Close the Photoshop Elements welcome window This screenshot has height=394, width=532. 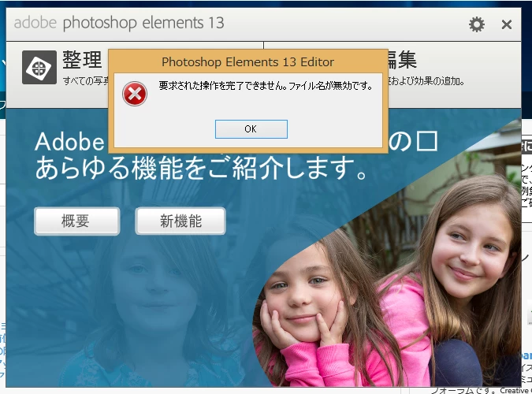(507, 24)
